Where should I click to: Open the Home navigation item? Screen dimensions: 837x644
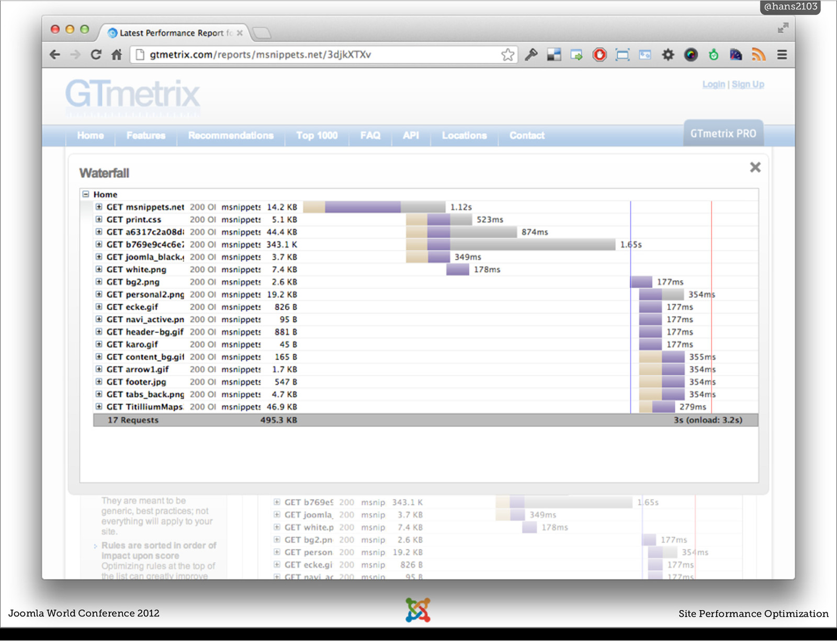coord(91,135)
